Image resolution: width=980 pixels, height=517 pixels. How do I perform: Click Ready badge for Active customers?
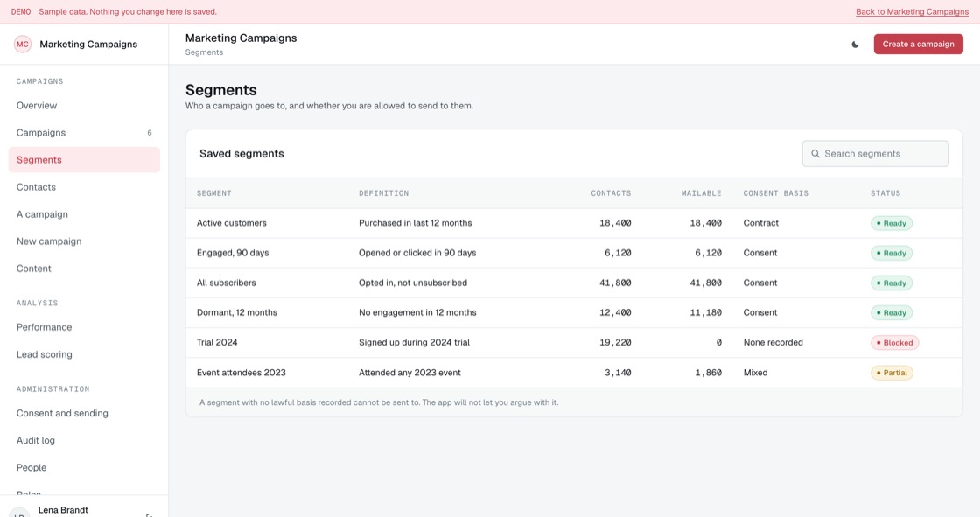tap(892, 223)
